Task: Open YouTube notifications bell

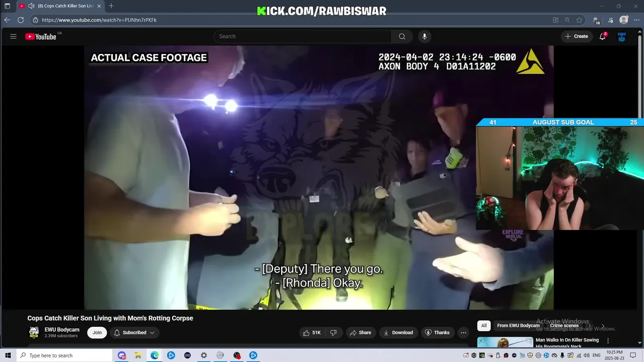Action: coord(602,36)
